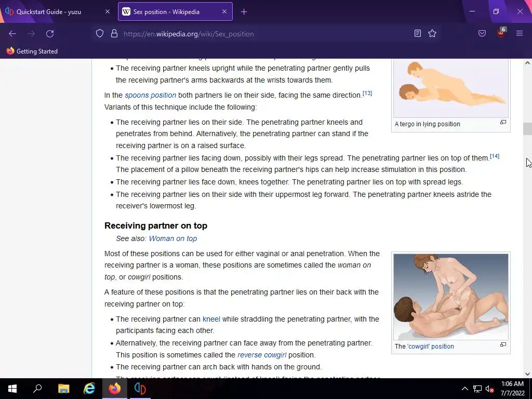532x399 pixels.
Task: Toggle reader view icon
Action: click(418, 34)
